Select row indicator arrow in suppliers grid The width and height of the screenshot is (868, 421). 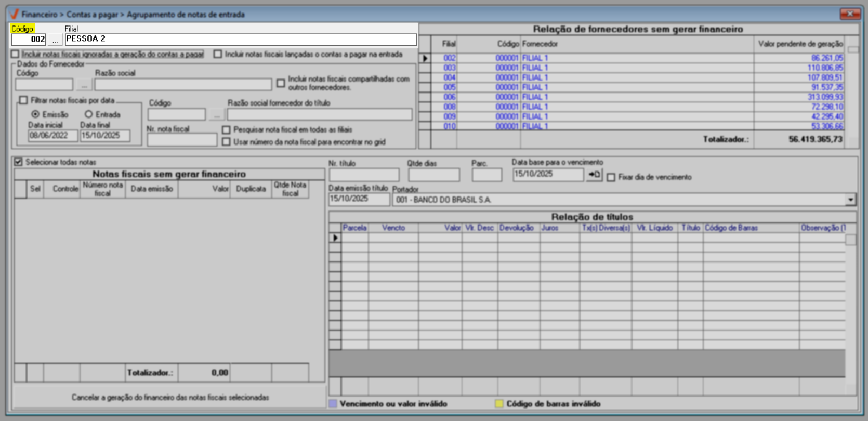[x=425, y=58]
